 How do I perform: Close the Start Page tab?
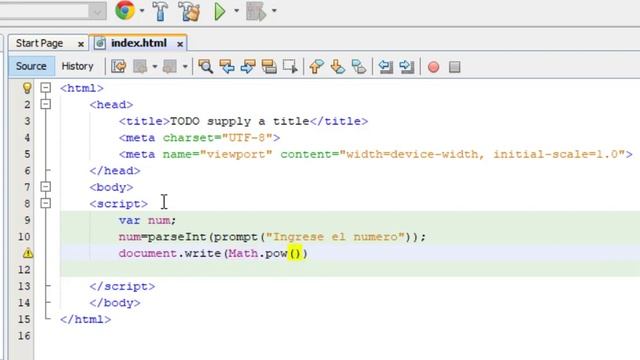pyautogui.click(x=81, y=44)
